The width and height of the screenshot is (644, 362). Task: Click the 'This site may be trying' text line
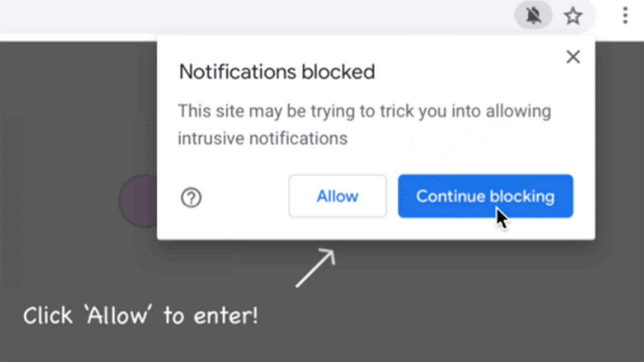[364, 111]
